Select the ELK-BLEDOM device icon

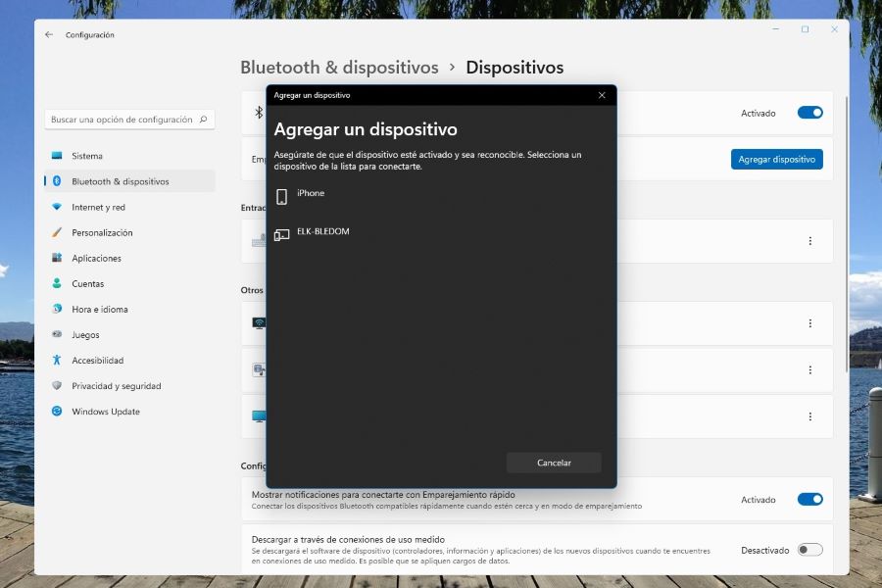click(284, 233)
